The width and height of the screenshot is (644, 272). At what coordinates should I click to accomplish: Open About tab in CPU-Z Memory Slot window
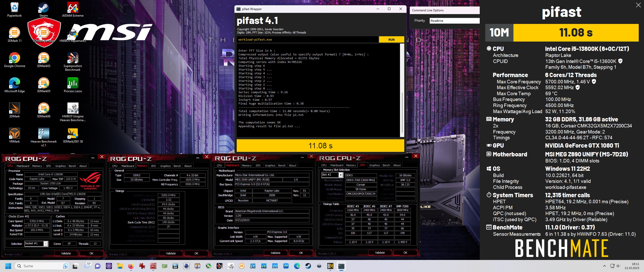(x=397, y=165)
